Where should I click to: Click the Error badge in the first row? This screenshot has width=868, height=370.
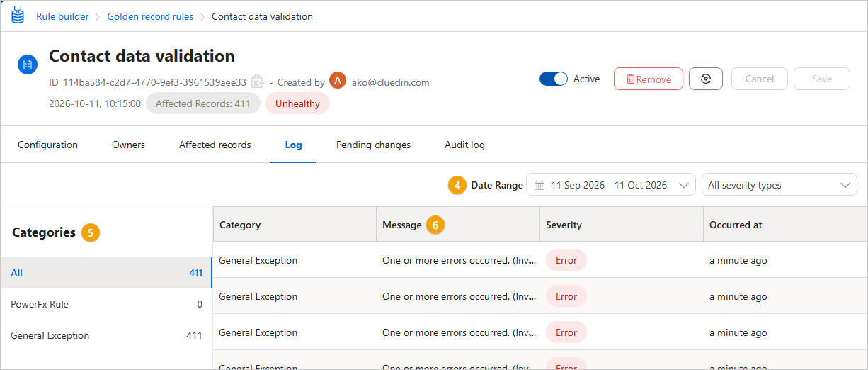(x=566, y=260)
